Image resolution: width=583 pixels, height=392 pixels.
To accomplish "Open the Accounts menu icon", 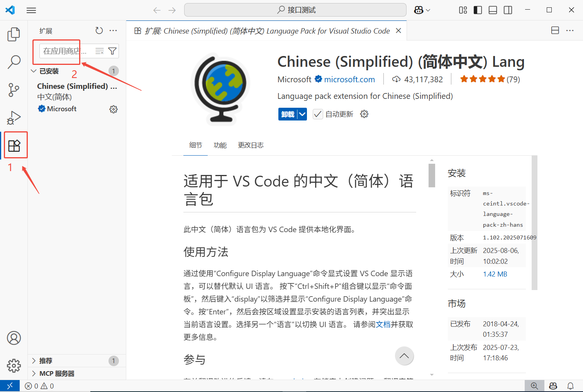I will 14,338.
